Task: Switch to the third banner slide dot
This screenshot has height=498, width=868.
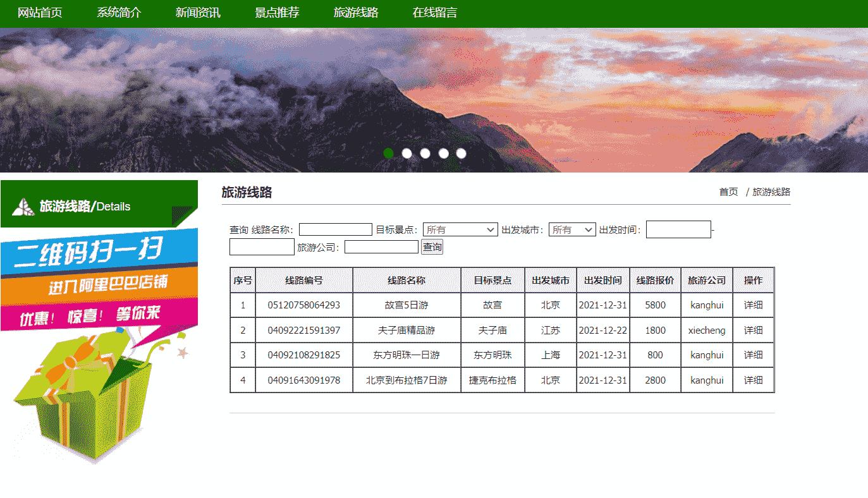Action: pyautogui.click(x=425, y=153)
